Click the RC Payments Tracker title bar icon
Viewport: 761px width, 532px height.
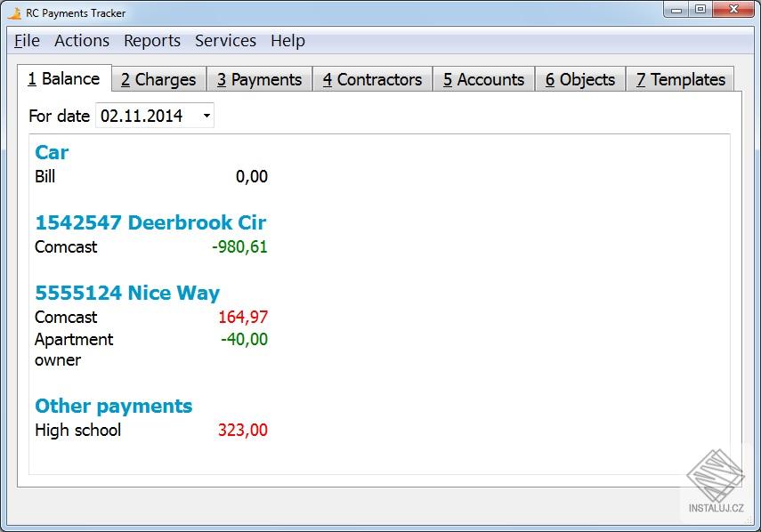pyautogui.click(x=14, y=13)
